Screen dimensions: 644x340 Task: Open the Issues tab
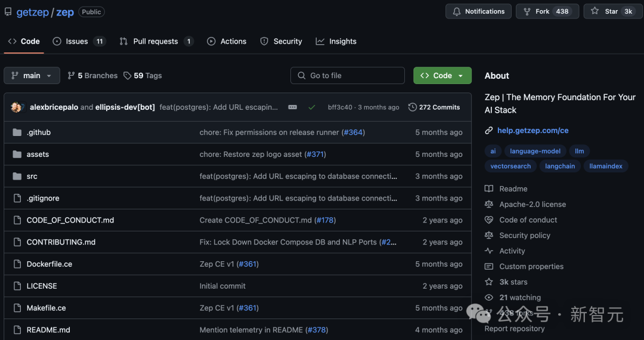[79, 42]
